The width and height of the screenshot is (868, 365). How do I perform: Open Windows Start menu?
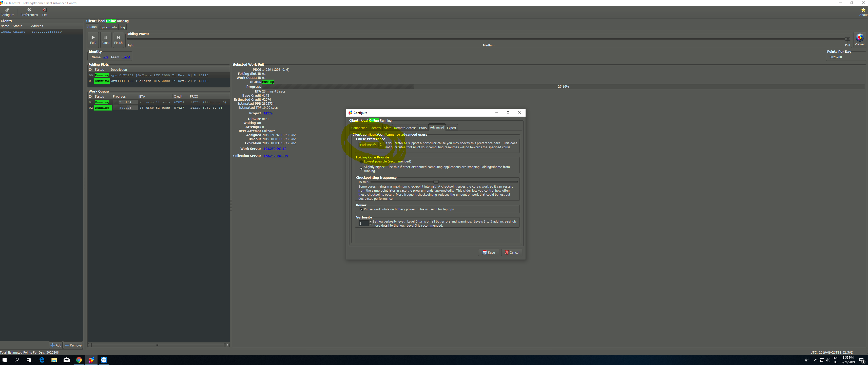pyautogui.click(x=5, y=360)
